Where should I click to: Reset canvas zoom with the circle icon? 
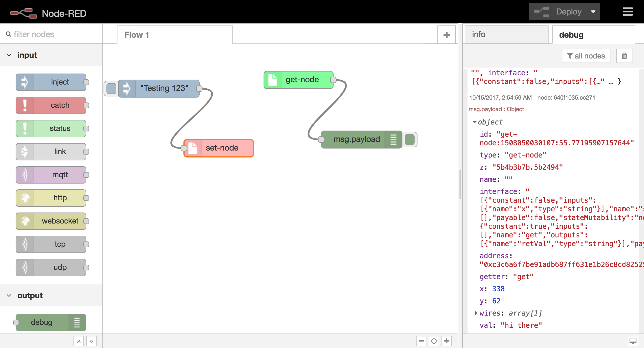click(x=434, y=341)
